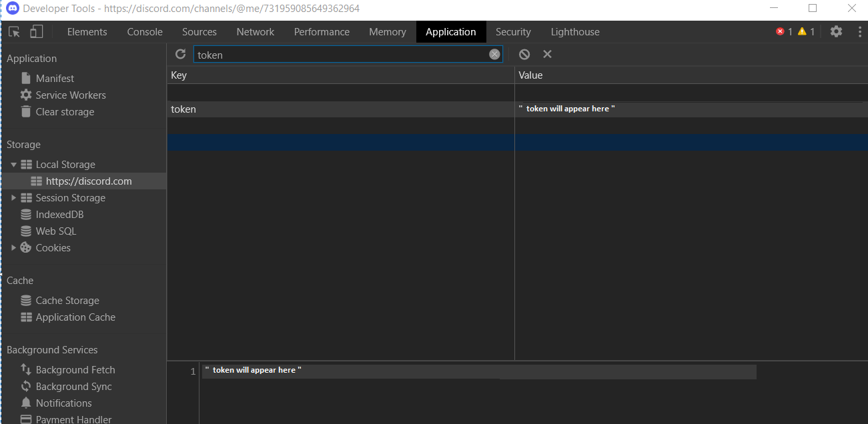Refresh the local storage view

(x=180, y=54)
